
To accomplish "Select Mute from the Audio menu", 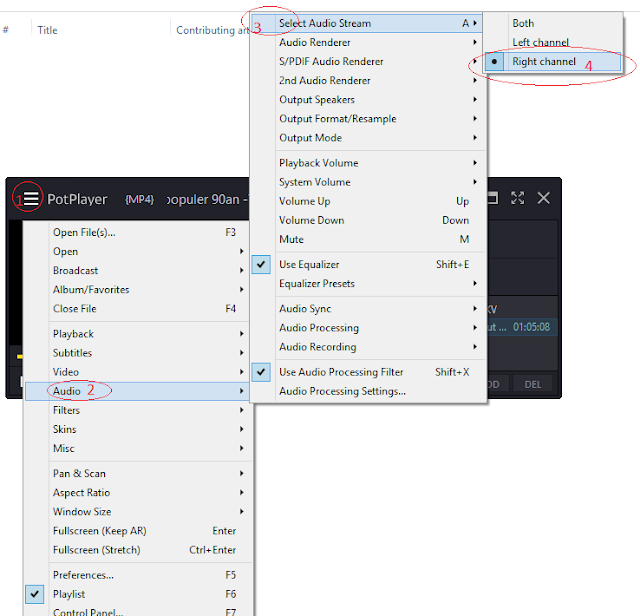I will tap(367, 239).
